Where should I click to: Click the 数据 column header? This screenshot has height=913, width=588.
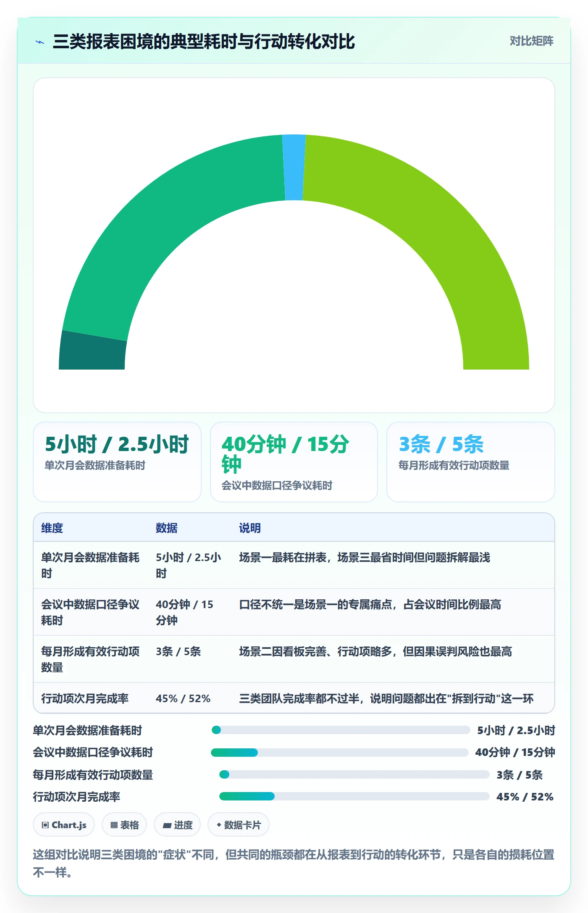[167, 528]
